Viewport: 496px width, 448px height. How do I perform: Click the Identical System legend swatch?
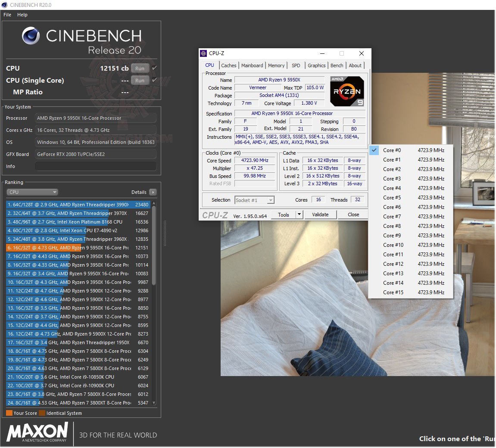click(42, 413)
